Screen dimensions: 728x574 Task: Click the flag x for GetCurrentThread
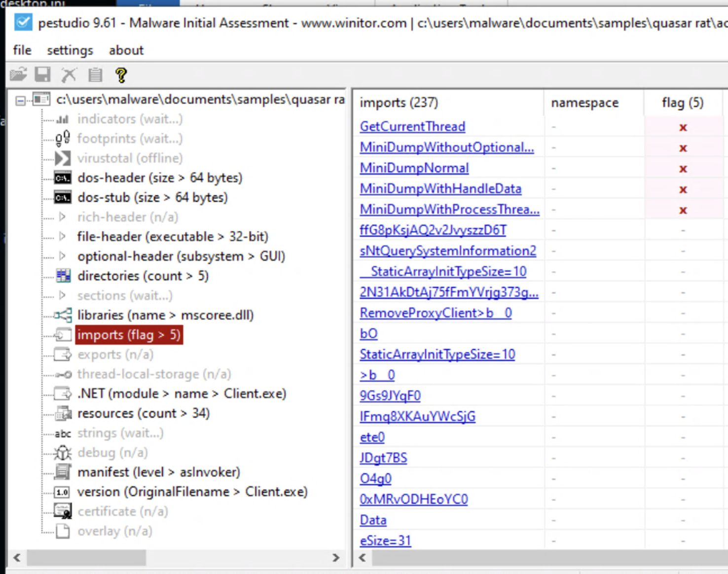[x=683, y=127]
